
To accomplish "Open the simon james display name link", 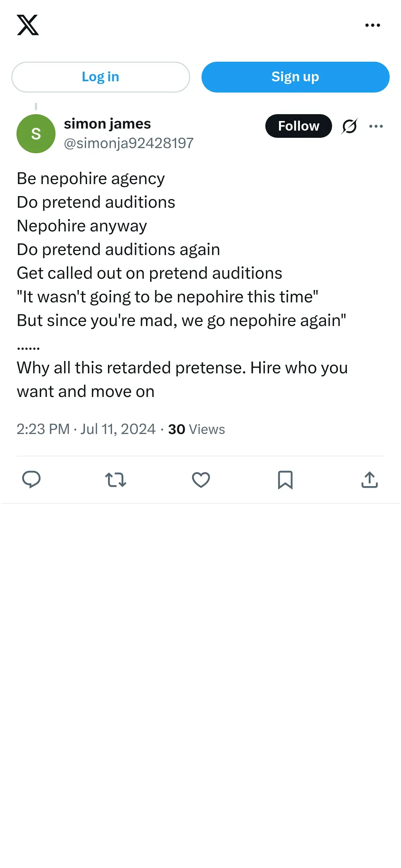I will pos(107,124).
